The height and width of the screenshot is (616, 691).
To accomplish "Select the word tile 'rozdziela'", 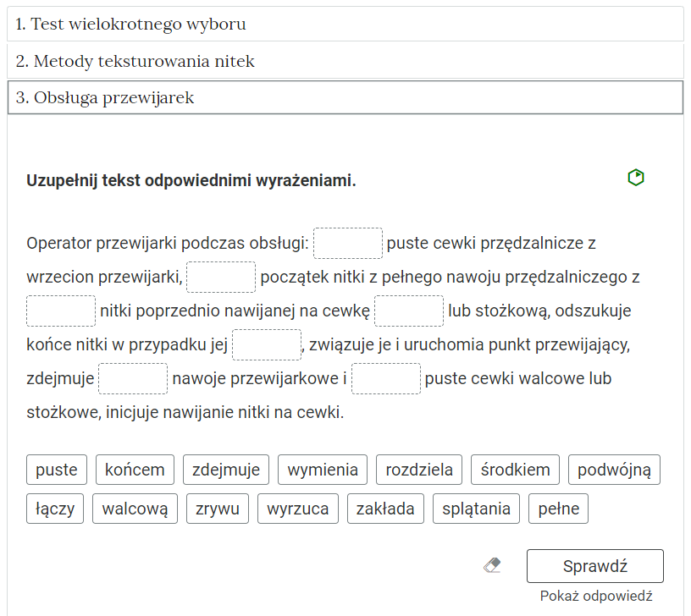I will [418, 470].
